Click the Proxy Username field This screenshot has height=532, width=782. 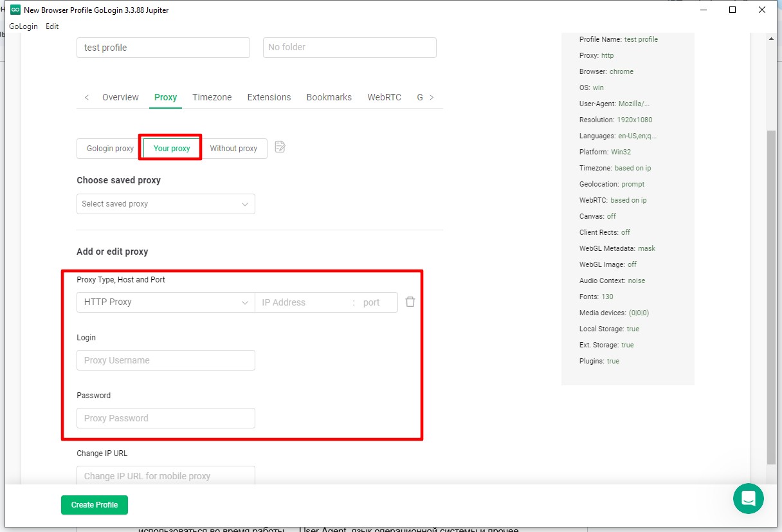pyautogui.click(x=165, y=360)
